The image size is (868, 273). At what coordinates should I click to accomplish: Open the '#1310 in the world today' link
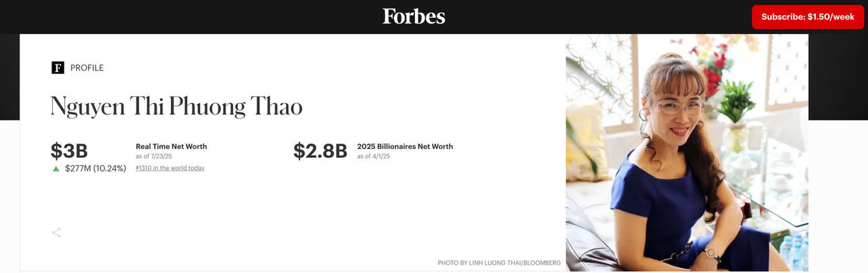coord(170,168)
